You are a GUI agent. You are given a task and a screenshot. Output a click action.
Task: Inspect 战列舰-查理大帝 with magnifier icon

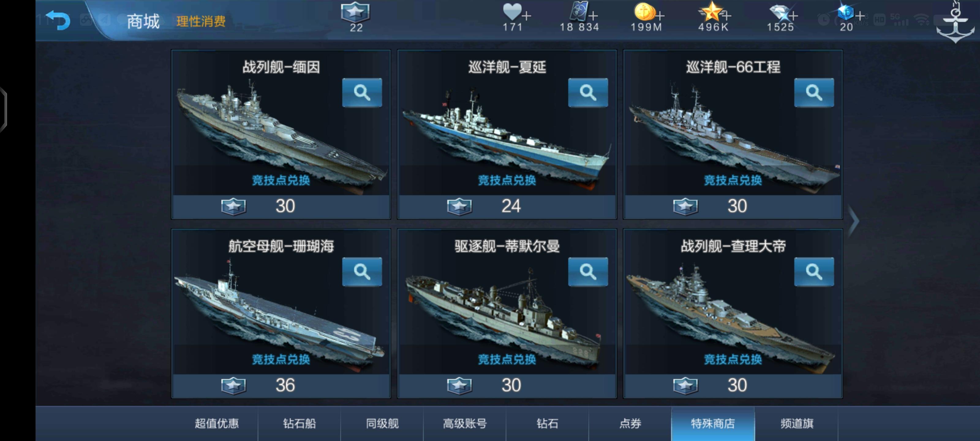pyautogui.click(x=814, y=272)
